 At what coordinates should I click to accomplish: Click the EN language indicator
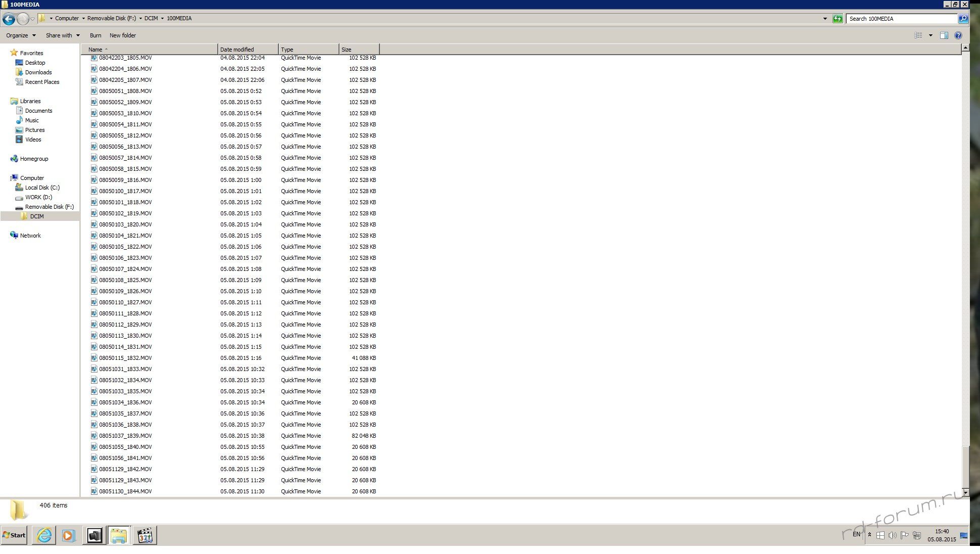[856, 534]
